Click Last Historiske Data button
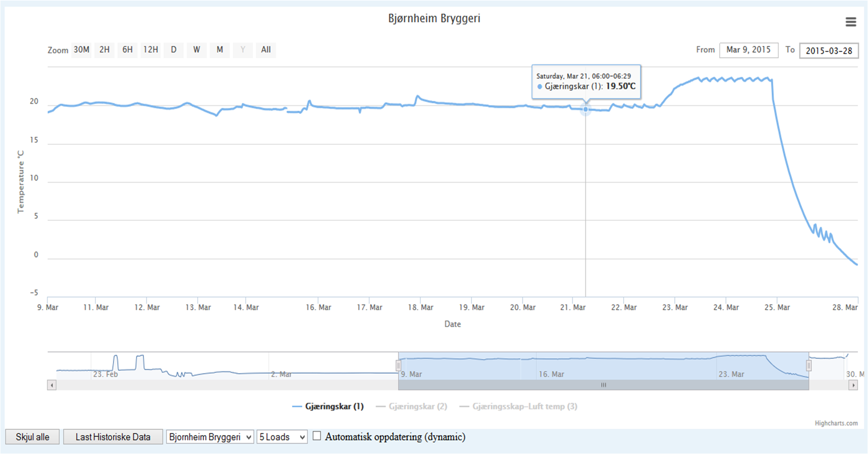 click(113, 437)
